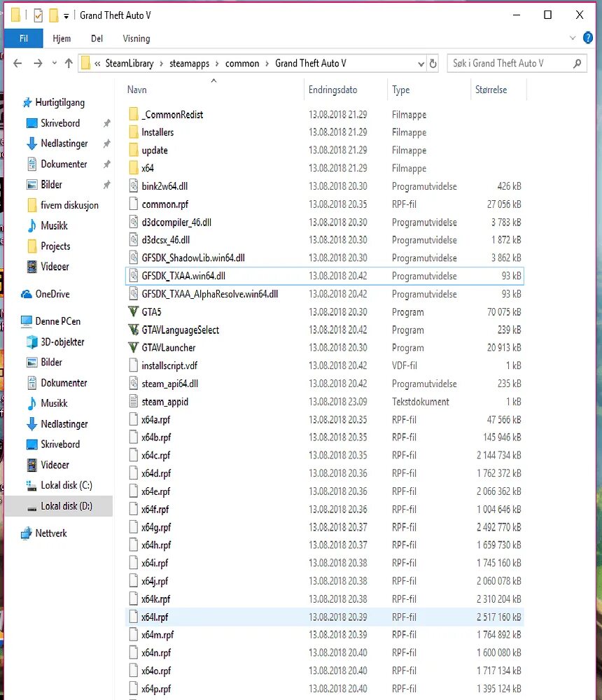Image resolution: width=602 pixels, height=700 pixels.
Task: Open the Fil ribbon tab
Action: click(23, 38)
